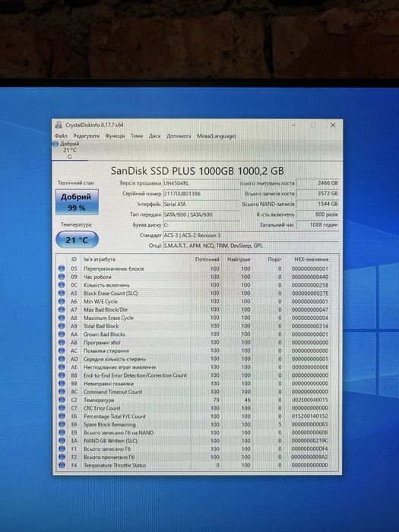The image size is (399, 532).
Task: Close the CrystalDiskInfo window
Action: tap(333, 125)
